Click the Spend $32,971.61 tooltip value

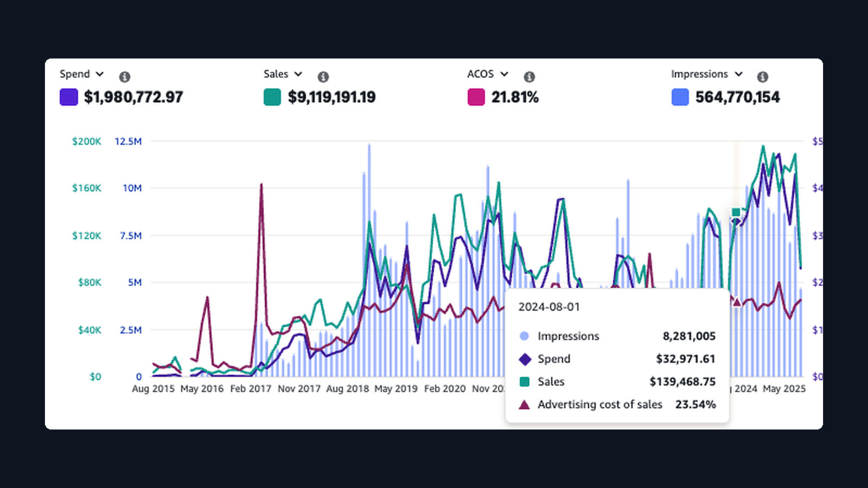click(686, 359)
